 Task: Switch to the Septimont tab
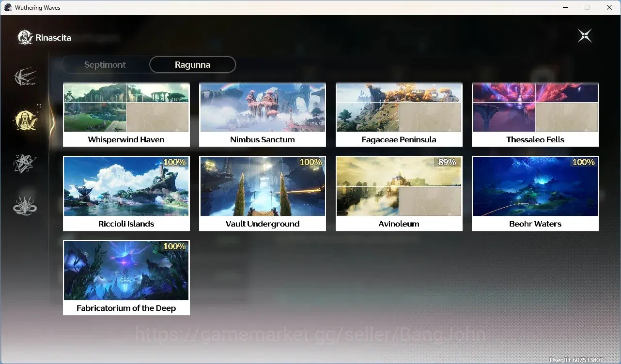tap(105, 65)
